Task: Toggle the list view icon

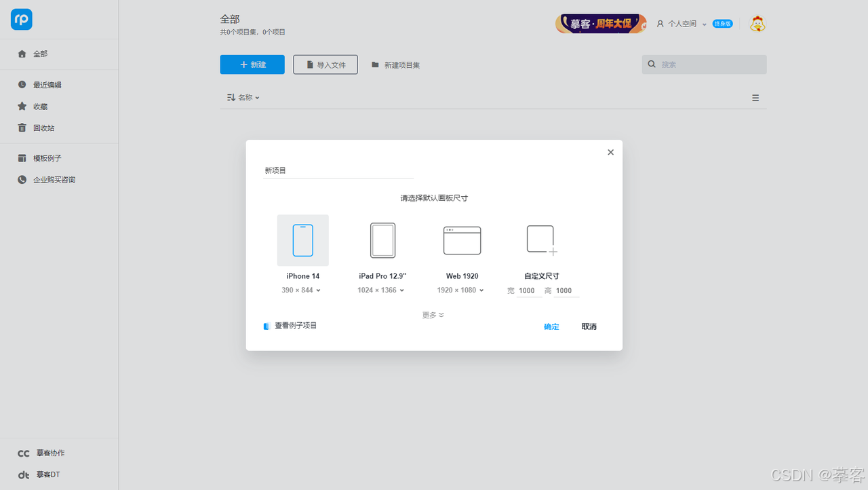Action: [755, 98]
